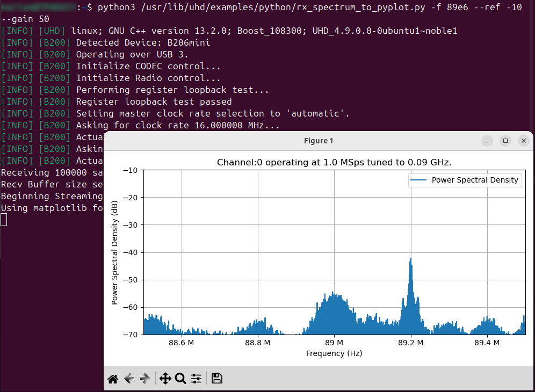
Task: Reset the plot to original view with Home
Action: coord(113,379)
